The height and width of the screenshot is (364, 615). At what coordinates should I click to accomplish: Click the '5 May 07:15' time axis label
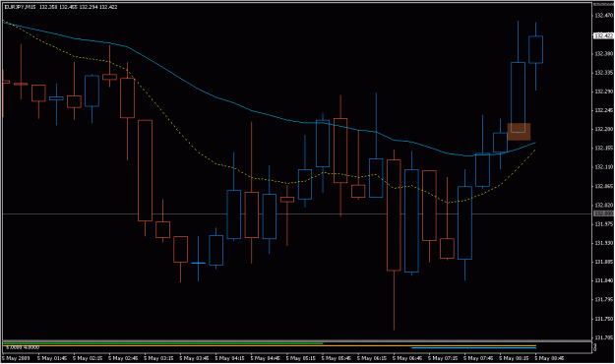pyautogui.click(x=443, y=358)
